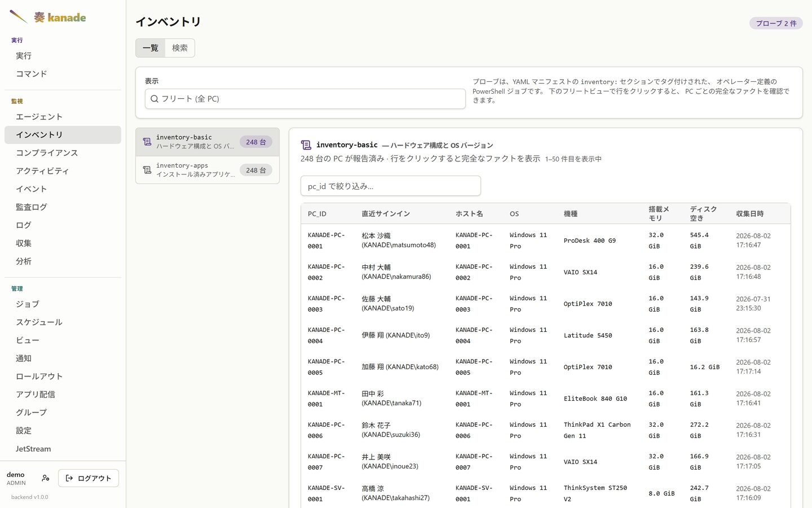Open row for 佐藤 大輔 (KANADE\sato19)
The height and width of the screenshot is (508, 812).
[x=545, y=304]
